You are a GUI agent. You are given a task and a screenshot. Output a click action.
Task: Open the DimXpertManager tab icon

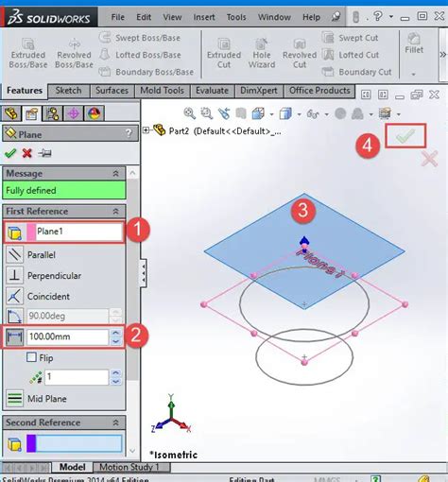[73, 113]
